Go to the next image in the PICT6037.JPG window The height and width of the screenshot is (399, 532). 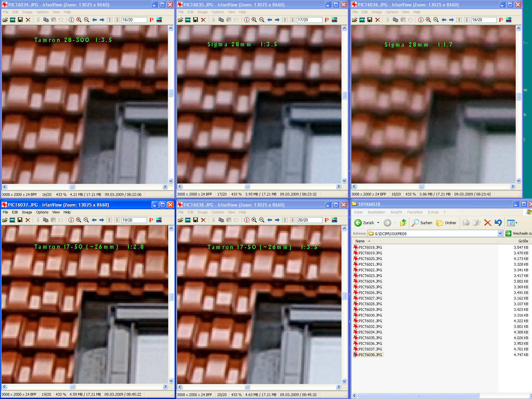coord(102,220)
